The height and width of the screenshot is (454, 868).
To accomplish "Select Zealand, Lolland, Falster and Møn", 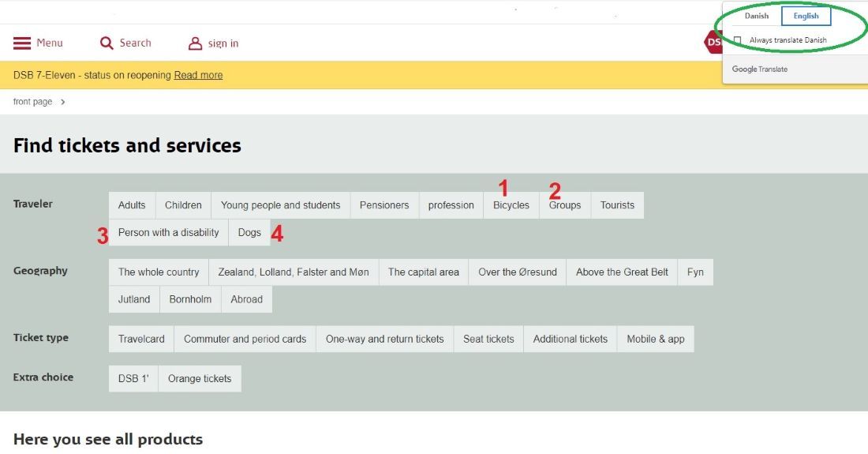I will tap(294, 272).
